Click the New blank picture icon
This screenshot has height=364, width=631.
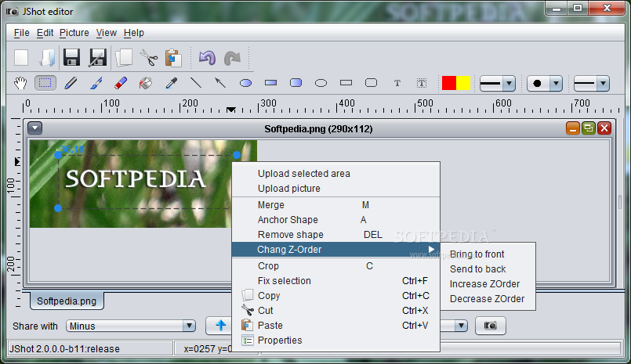coord(21,58)
